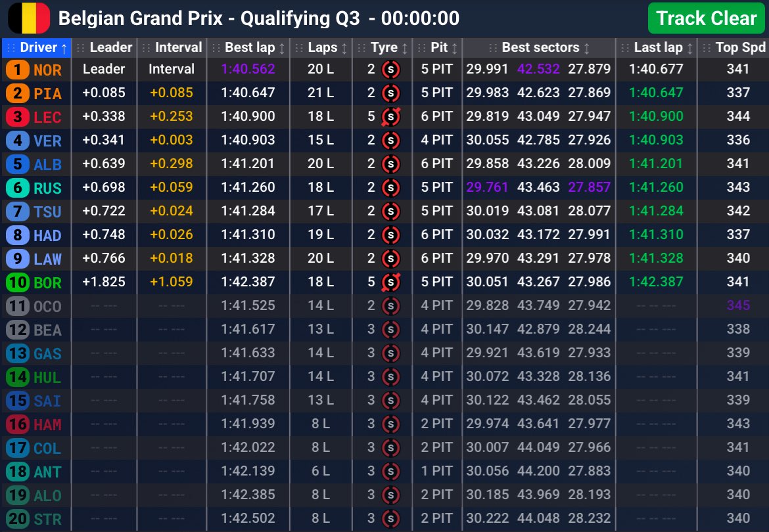Select driver name ANT

click(x=47, y=472)
